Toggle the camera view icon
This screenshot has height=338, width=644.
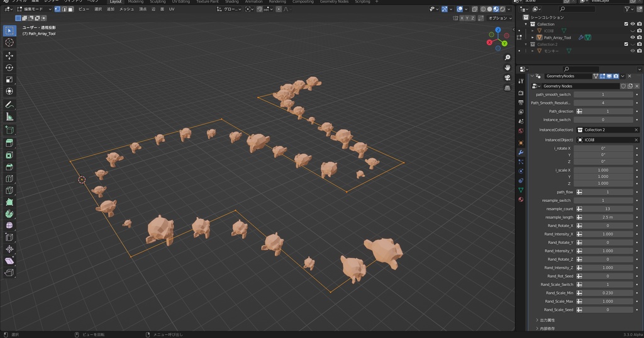click(508, 77)
